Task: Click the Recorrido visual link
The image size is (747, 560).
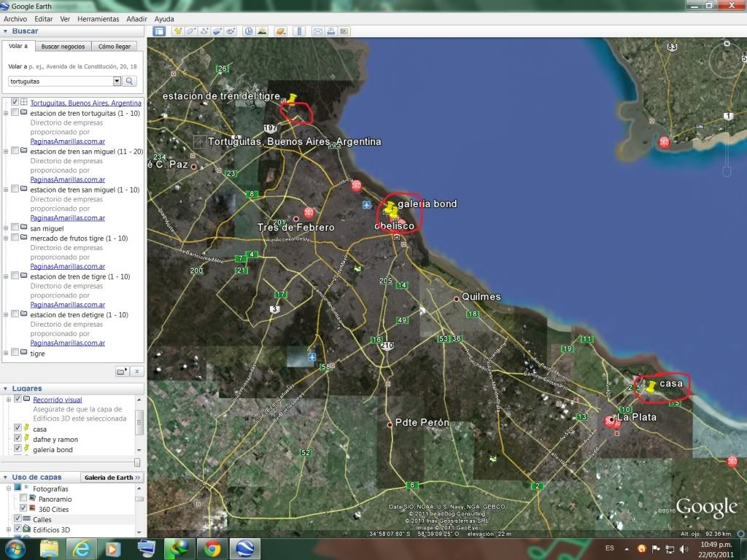Action: pos(57,400)
